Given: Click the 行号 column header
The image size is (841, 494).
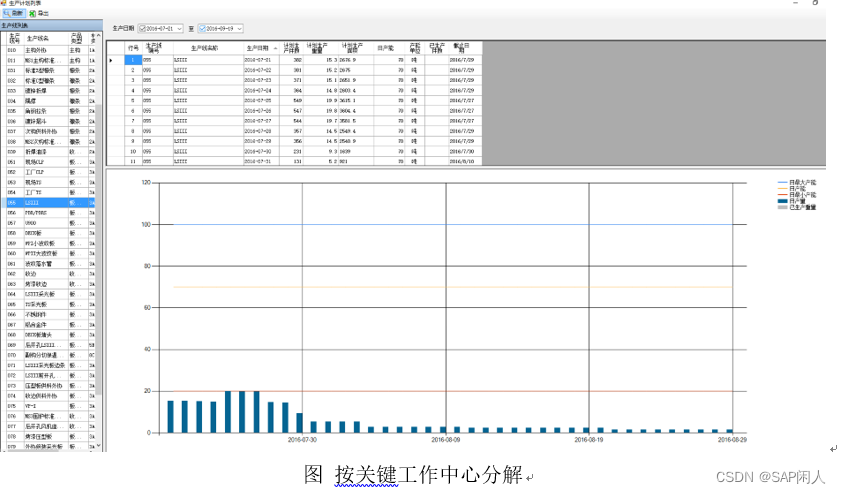Looking at the screenshot, I should (133, 48).
